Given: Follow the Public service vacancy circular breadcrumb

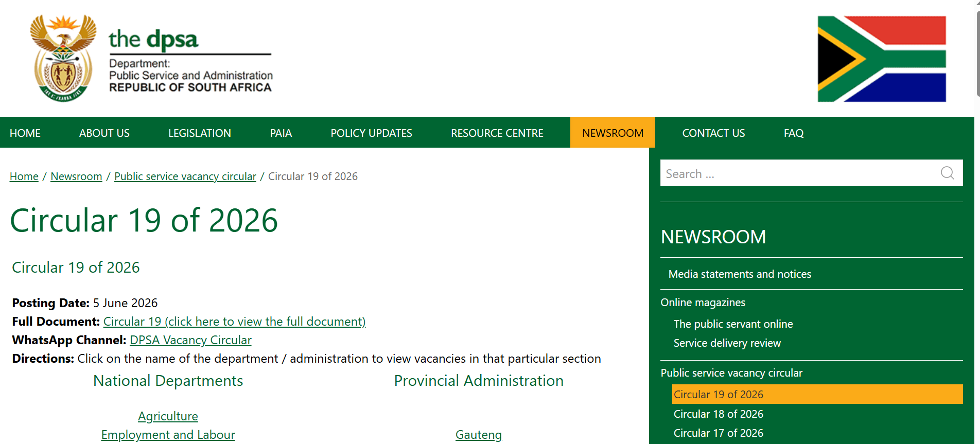Looking at the screenshot, I should (x=185, y=176).
